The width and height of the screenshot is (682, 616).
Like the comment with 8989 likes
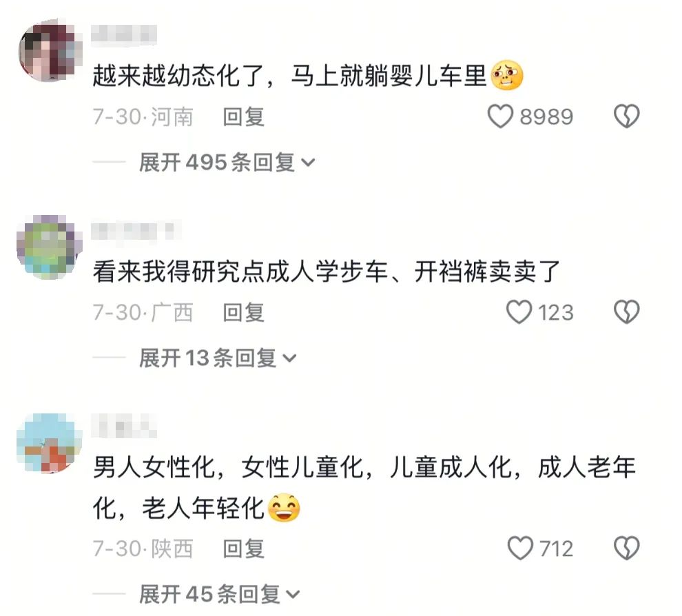500,116
